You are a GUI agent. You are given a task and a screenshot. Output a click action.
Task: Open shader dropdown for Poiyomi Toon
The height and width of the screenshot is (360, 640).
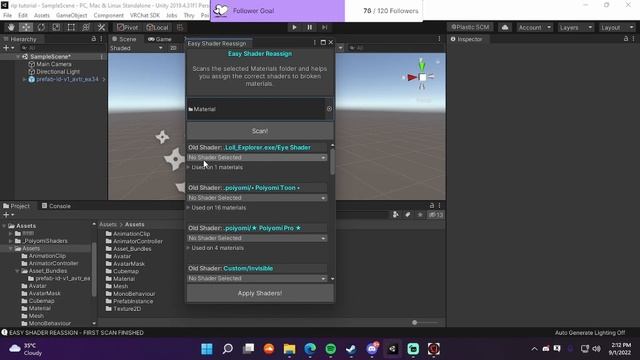tap(257, 198)
